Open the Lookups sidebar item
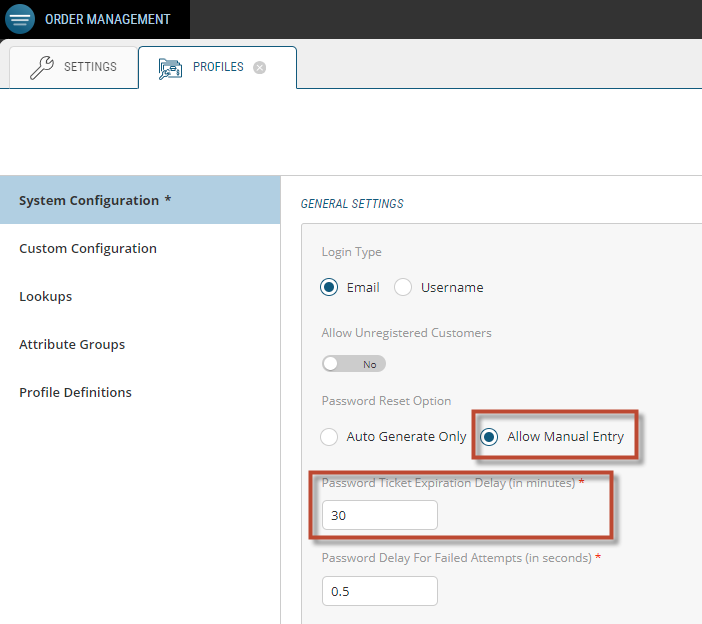This screenshot has height=624, width=702. [x=46, y=296]
